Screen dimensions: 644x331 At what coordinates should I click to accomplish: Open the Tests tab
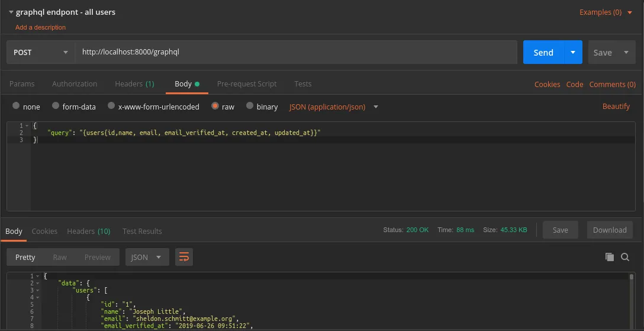(302, 83)
